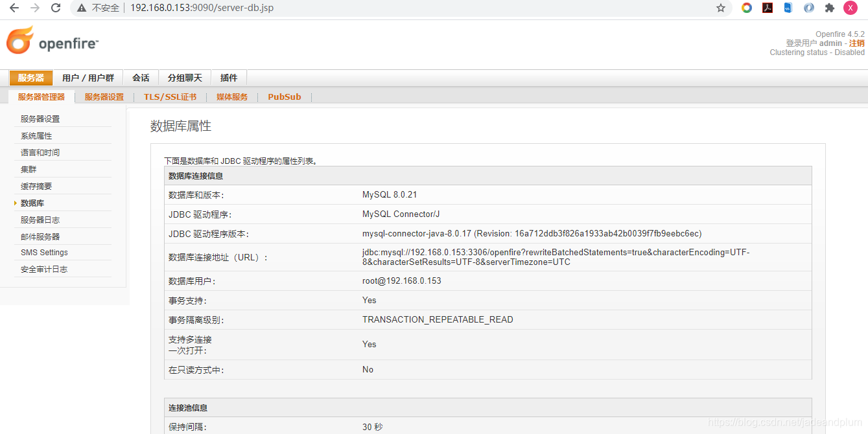Click the 数据库和版本 label

pyautogui.click(x=196, y=195)
